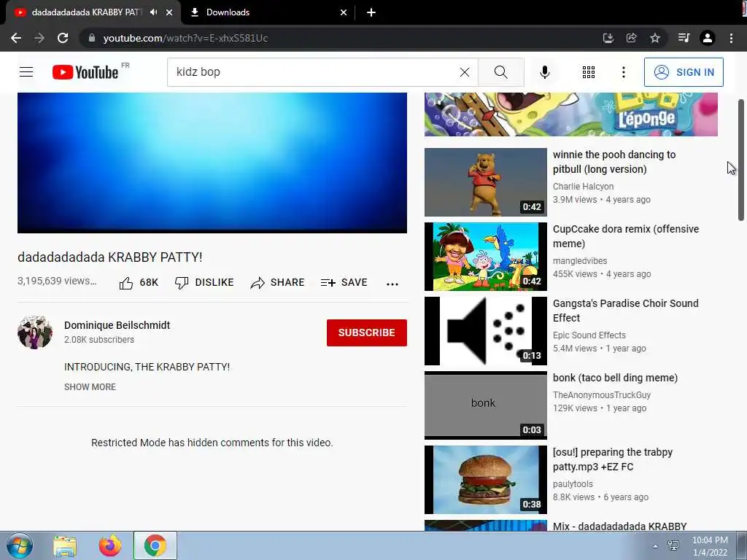Open bonk (taco bell ding meme) title
Viewport: 747px width, 560px height.
tap(615, 378)
